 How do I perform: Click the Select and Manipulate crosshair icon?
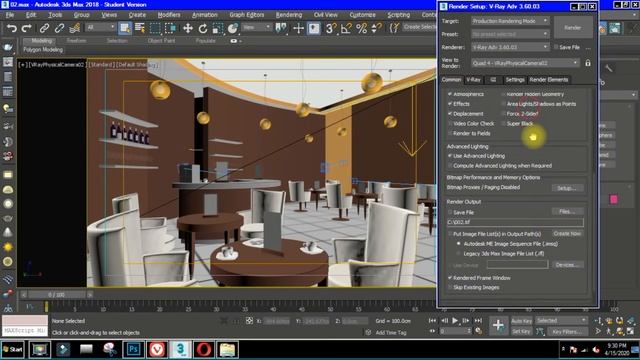pyautogui.click(x=299, y=28)
